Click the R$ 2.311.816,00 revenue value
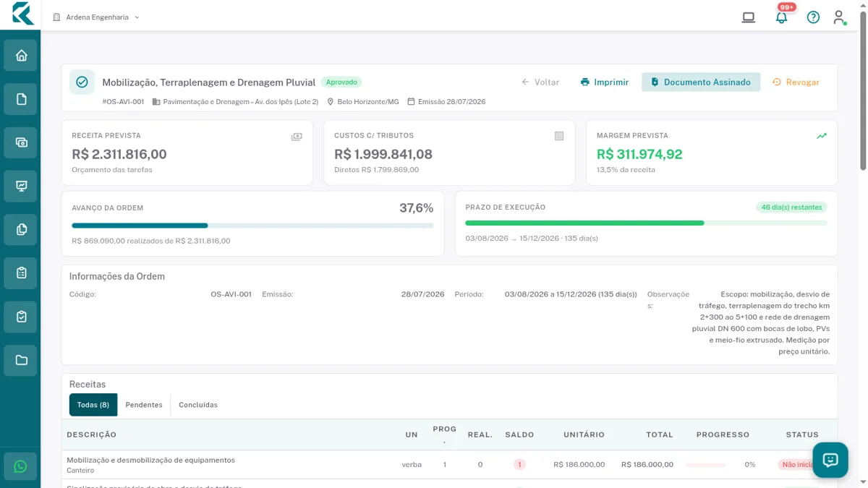The image size is (868, 488). (x=119, y=154)
